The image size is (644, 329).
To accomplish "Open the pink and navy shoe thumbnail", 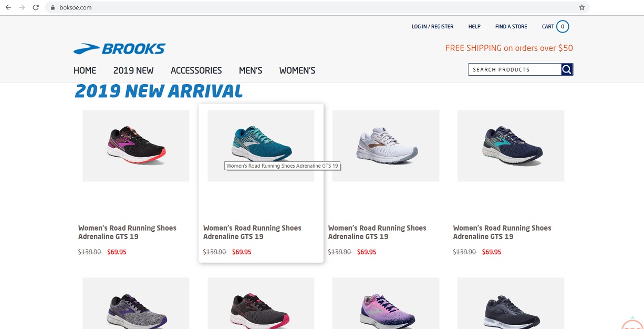I will pyautogui.click(x=386, y=303).
